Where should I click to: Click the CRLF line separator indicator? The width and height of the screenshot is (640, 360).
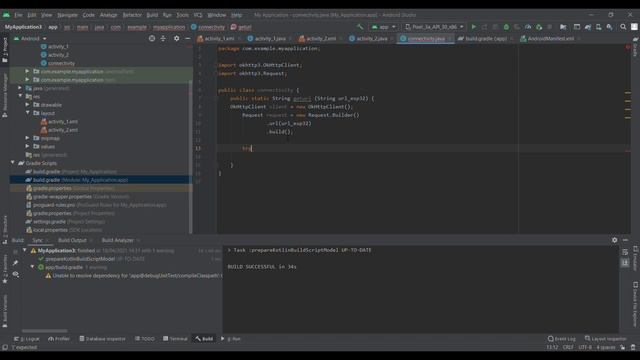pos(568,347)
